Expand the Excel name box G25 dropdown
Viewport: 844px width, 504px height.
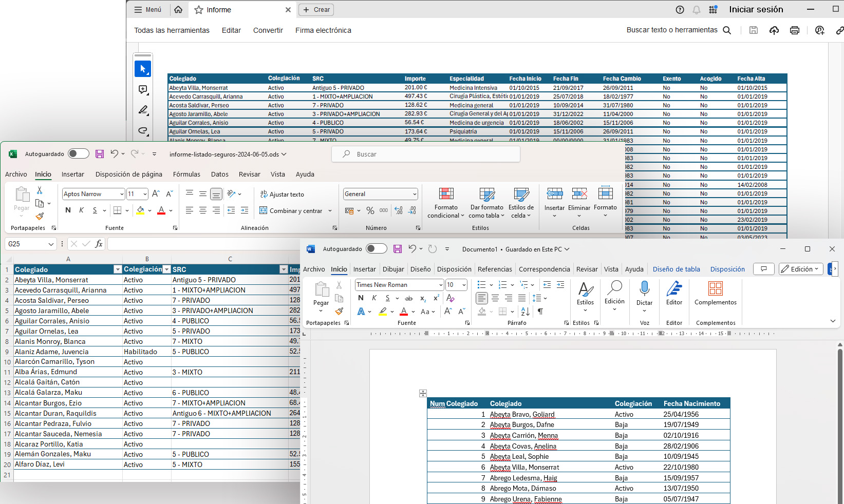[x=51, y=244]
